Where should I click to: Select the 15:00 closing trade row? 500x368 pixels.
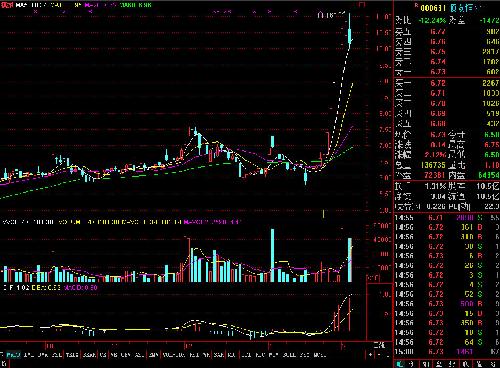click(x=447, y=352)
